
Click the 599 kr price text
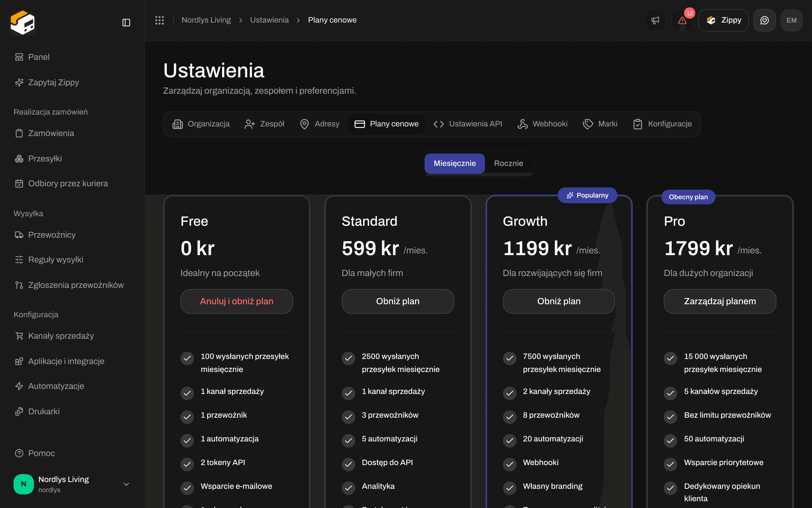point(370,249)
